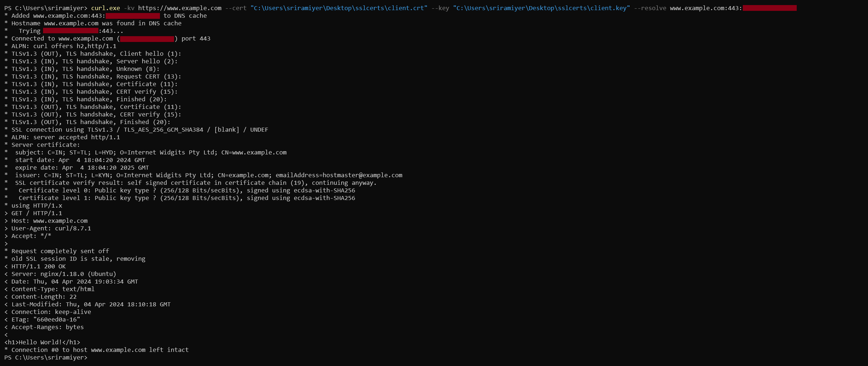Click the ALPN server accepted http/1.1 line

[62, 137]
